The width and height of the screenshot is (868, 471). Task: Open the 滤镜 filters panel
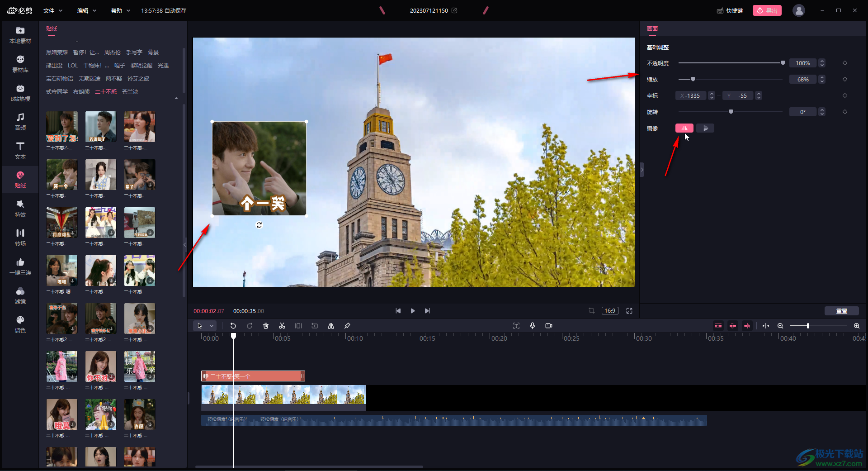pos(20,296)
